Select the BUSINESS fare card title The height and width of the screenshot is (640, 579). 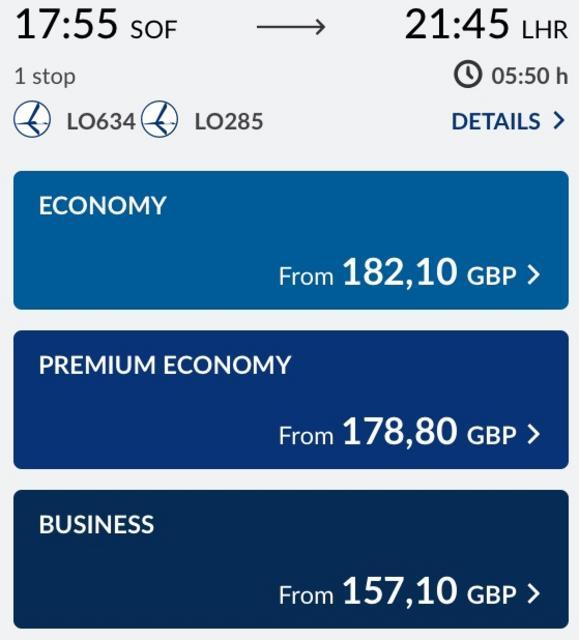pyautogui.click(x=96, y=524)
